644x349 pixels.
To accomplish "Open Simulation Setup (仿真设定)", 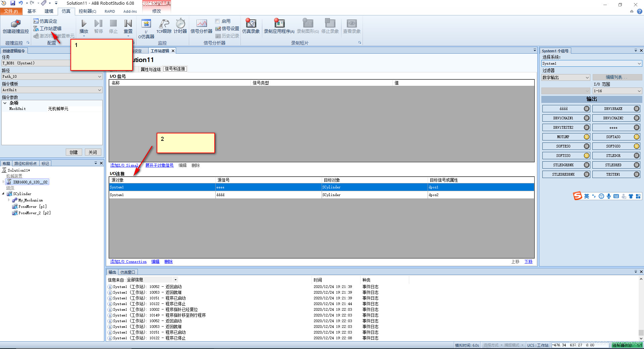I will coord(45,21).
